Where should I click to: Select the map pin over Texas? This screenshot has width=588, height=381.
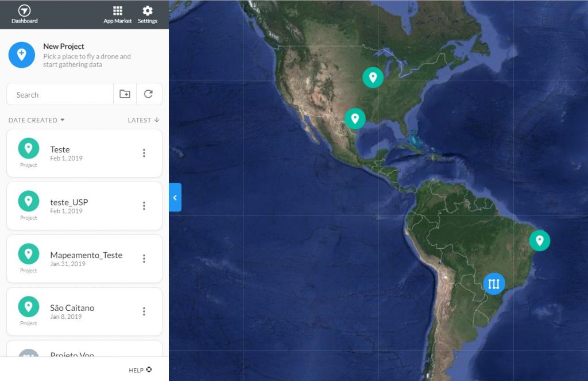coord(355,119)
